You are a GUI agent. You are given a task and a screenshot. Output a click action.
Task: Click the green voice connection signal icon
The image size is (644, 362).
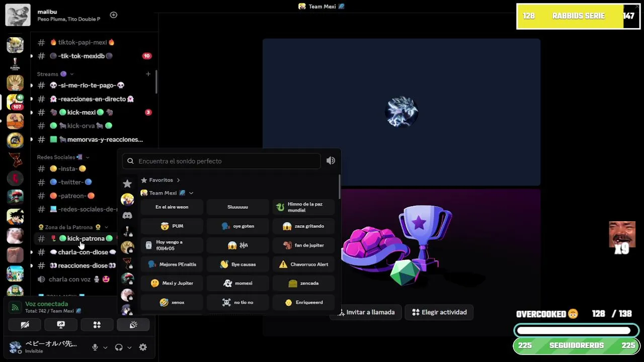pyautogui.click(x=15, y=307)
